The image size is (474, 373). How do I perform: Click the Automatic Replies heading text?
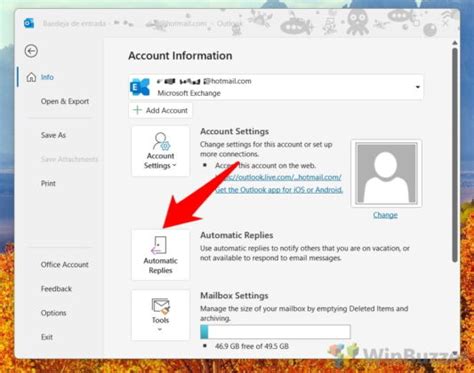(237, 235)
